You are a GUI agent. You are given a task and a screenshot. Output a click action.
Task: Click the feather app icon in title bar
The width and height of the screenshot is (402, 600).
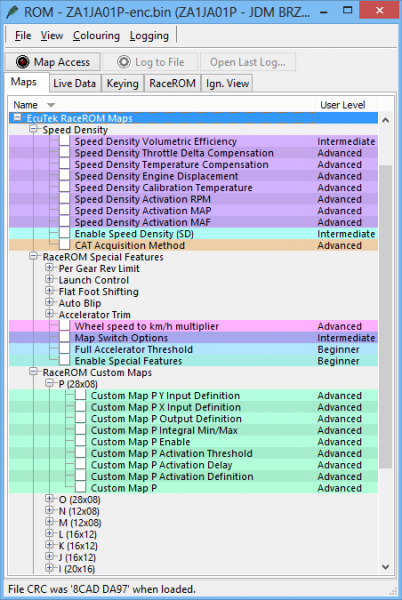pos(12,12)
